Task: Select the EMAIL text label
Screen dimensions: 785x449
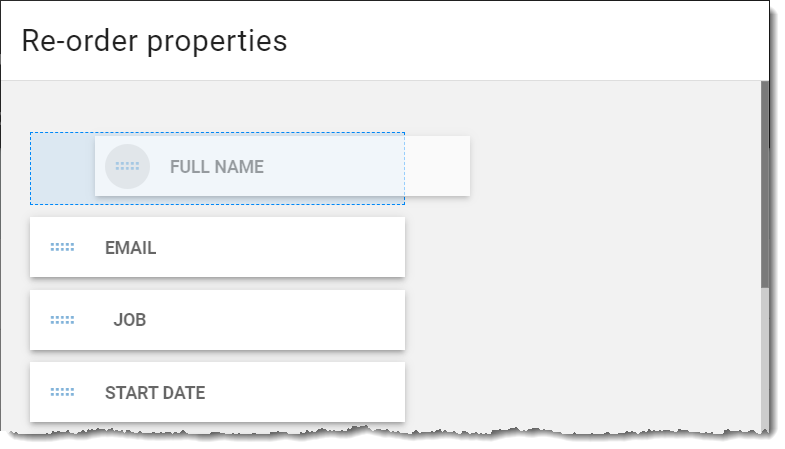Action: [130, 248]
